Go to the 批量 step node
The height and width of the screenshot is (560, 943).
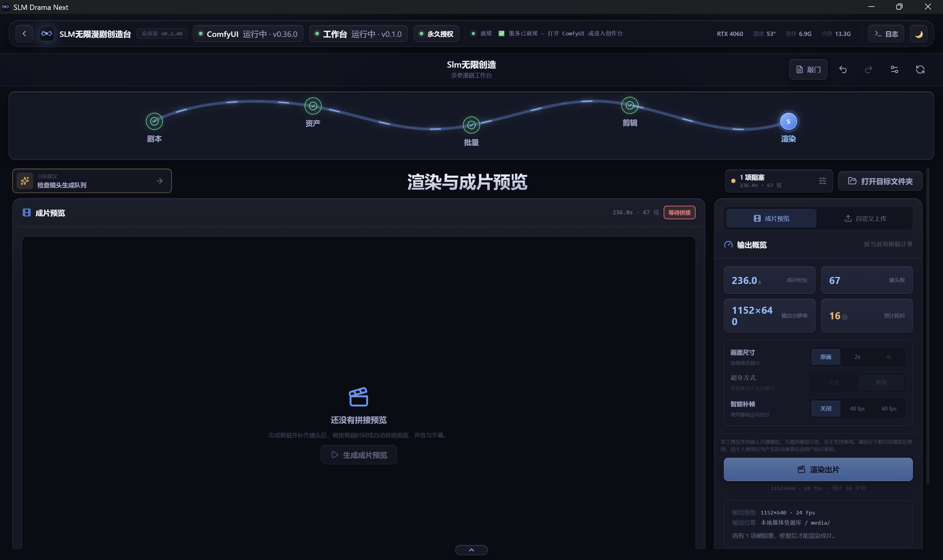[471, 125]
